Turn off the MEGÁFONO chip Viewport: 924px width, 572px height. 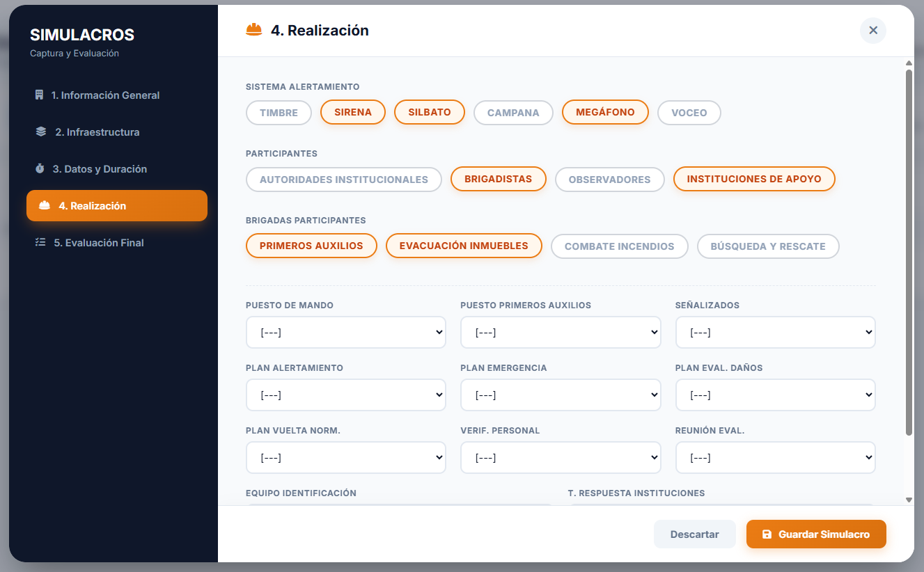point(605,112)
